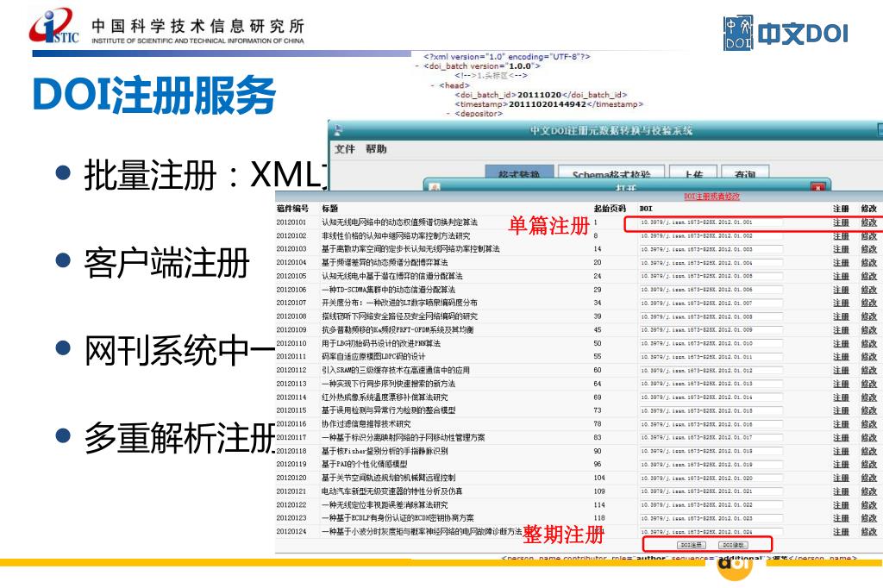Click doi_batch_id value 20111020 in XML
The image size is (883, 588).
[539, 95]
